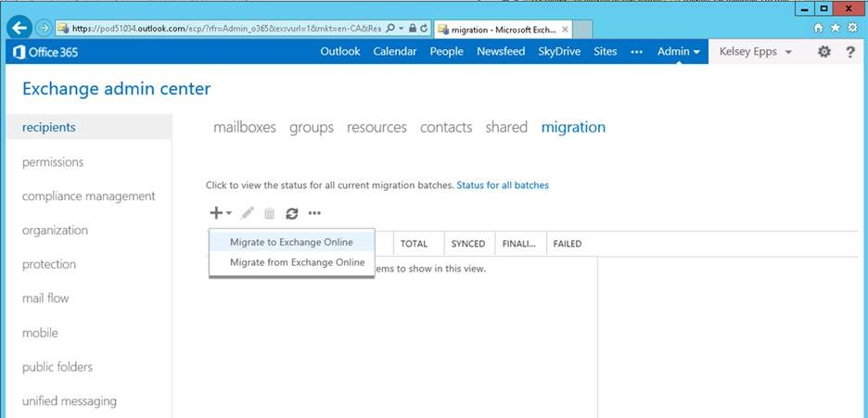Click the browser Back arrow button
The height and width of the screenshot is (418, 868).
[19, 27]
